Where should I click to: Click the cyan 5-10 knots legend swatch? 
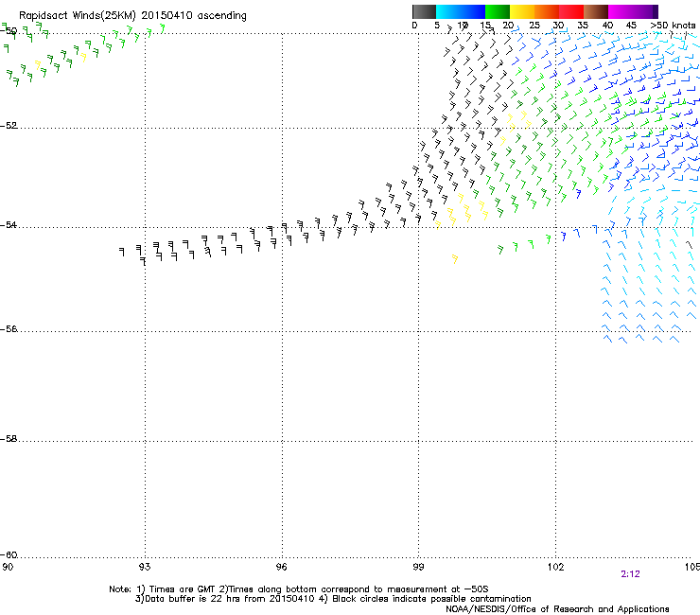(x=447, y=11)
